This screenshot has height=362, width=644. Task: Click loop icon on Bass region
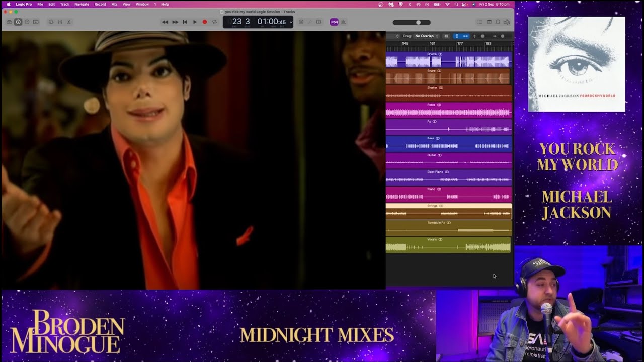(438, 138)
